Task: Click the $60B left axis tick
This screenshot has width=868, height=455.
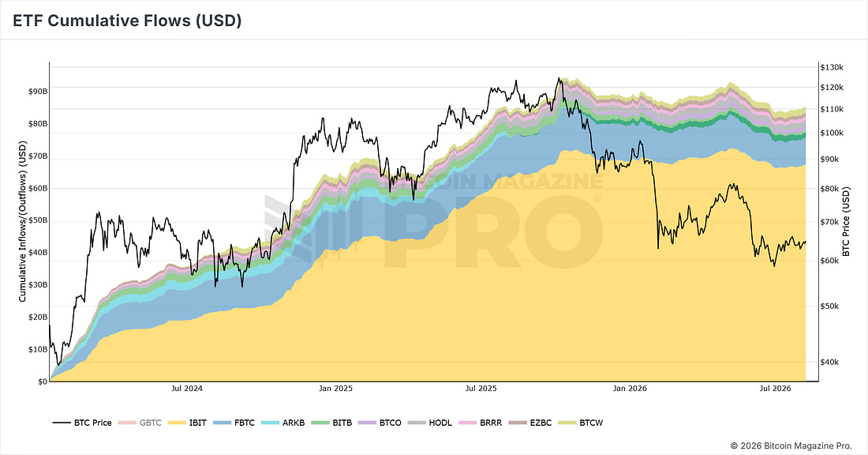Action: [38, 189]
